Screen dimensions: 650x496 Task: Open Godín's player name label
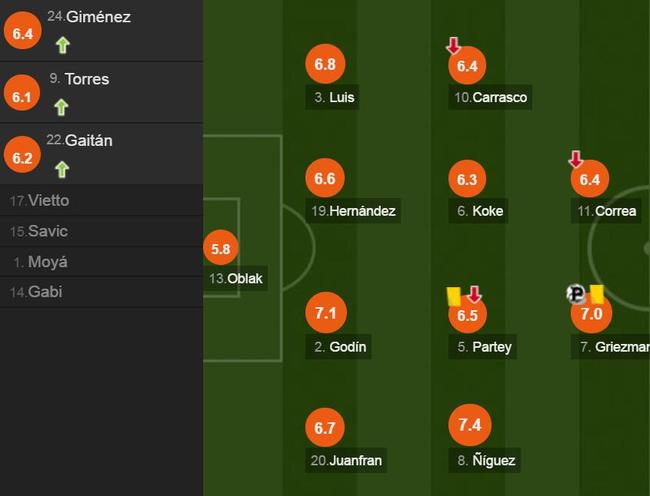tap(338, 346)
